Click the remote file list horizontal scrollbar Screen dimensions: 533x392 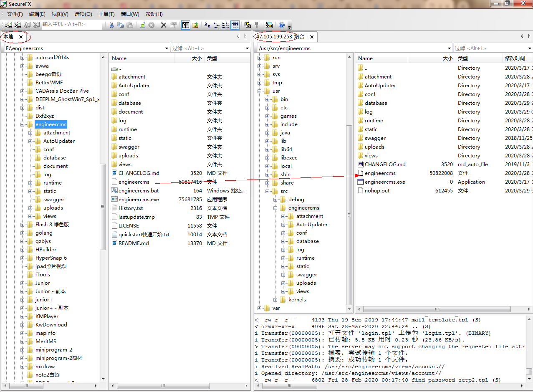coord(437,309)
